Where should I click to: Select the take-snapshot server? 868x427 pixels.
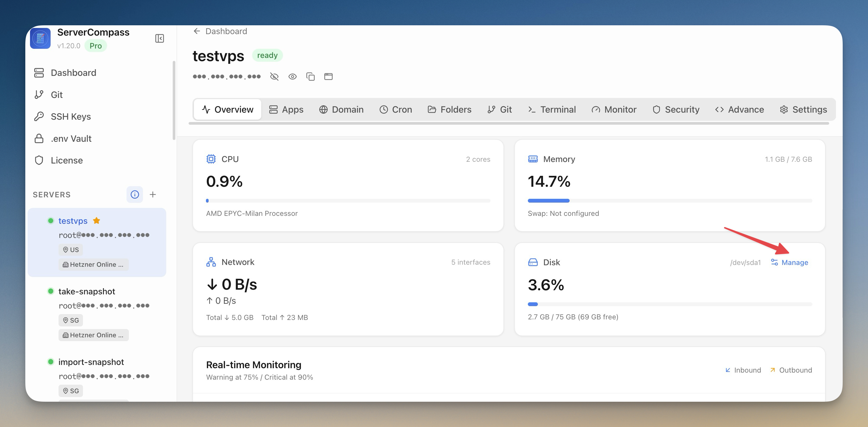tap(87, 291)
